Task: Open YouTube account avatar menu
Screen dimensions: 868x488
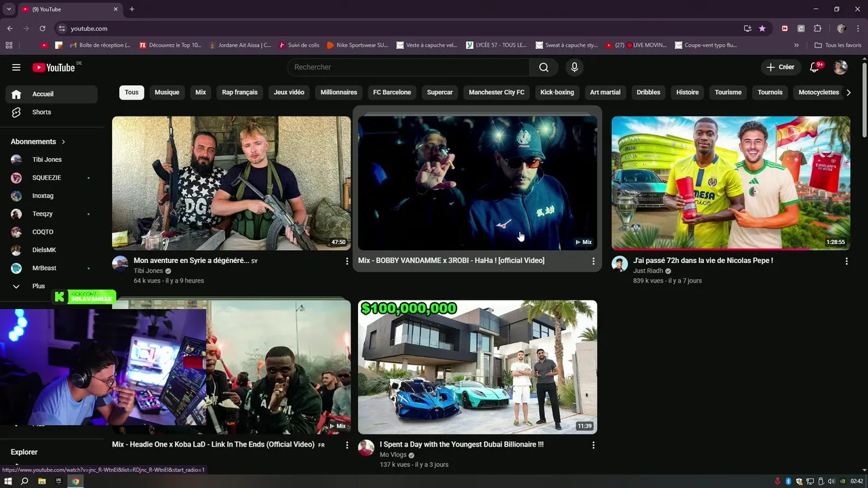Action: [840, 67]
